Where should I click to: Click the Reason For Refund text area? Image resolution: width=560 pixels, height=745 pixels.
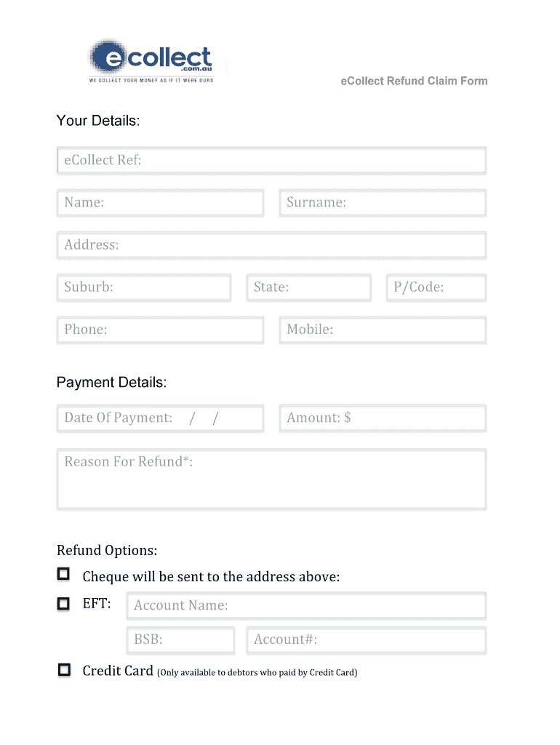[271, 479]
